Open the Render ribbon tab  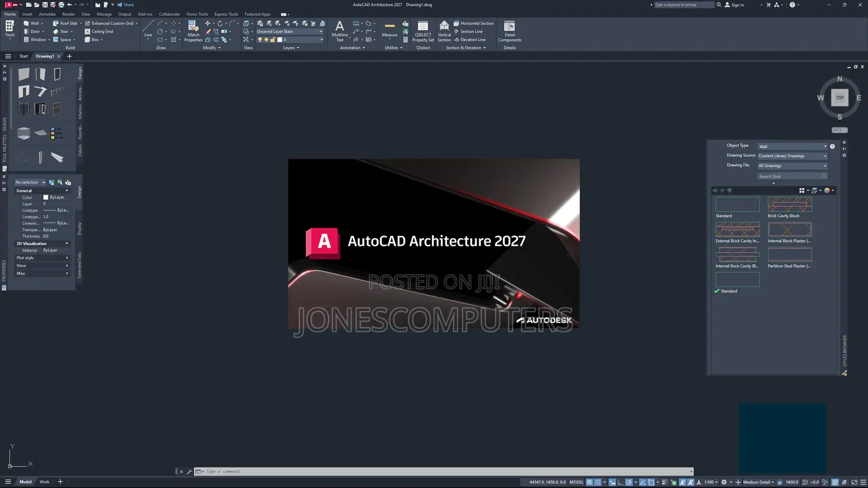[68, 14]
